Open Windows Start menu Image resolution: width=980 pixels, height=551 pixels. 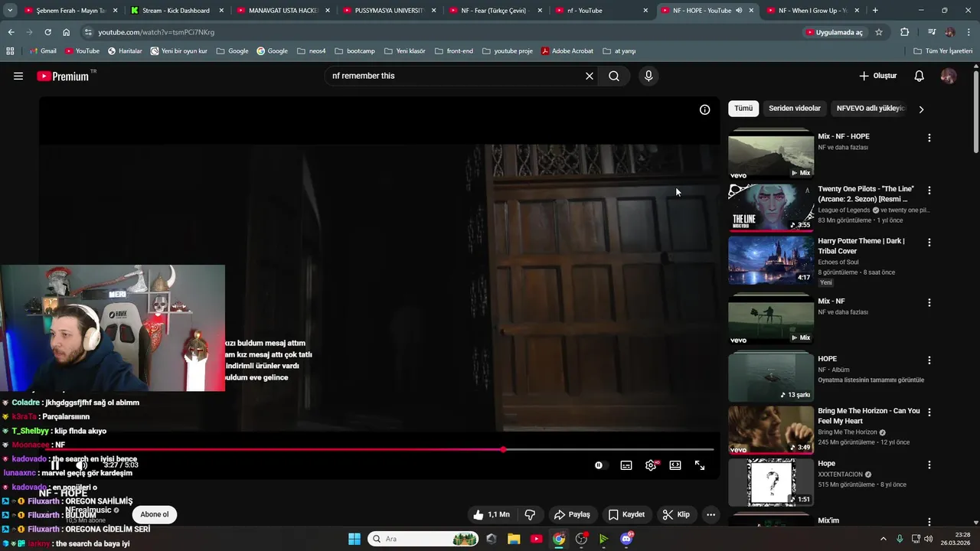pos(354,539)
